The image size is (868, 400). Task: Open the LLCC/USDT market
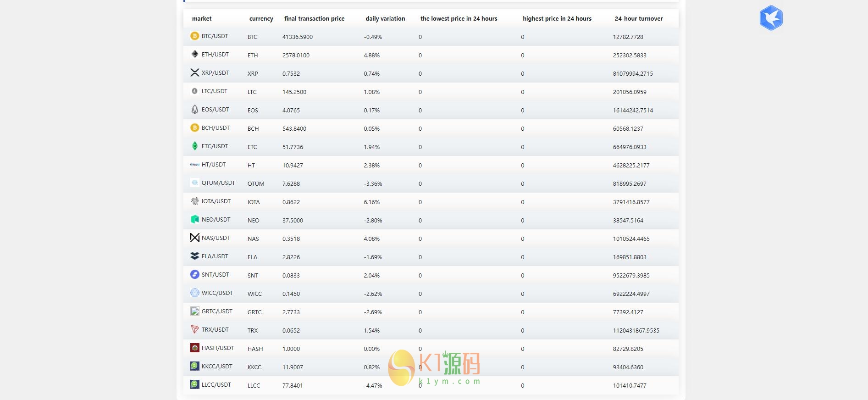[216, 385]
